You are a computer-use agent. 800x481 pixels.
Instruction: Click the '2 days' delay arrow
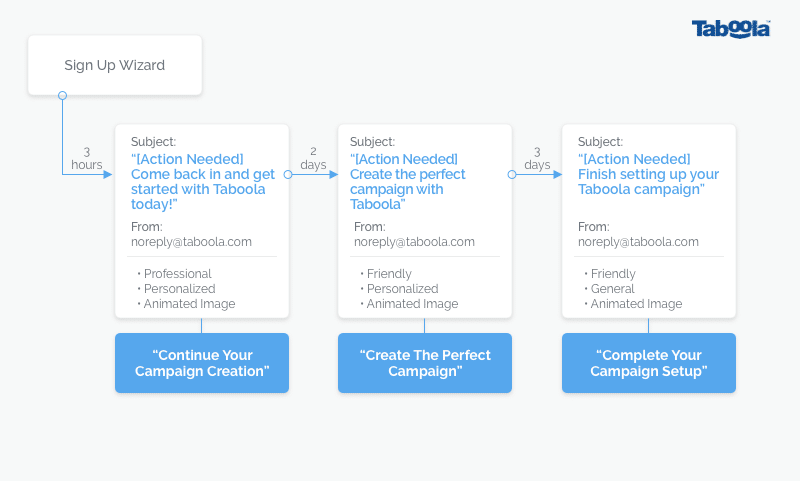315,174
